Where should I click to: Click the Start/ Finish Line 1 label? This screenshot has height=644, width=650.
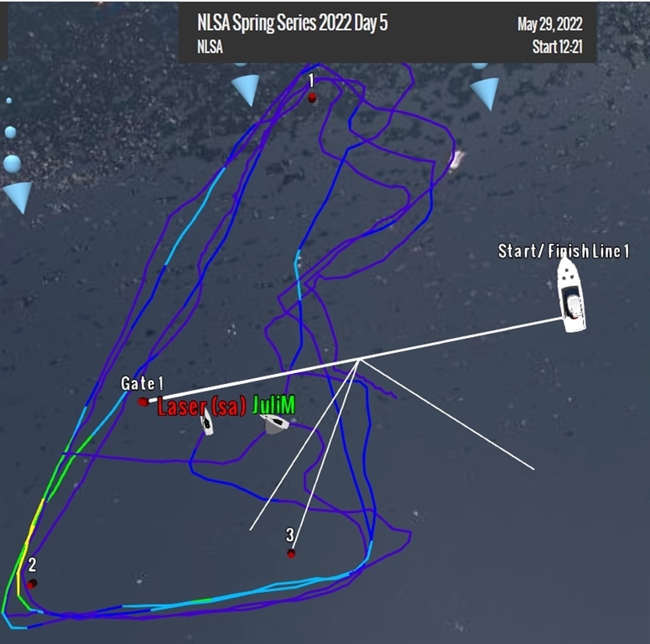(x=564, y=251)
